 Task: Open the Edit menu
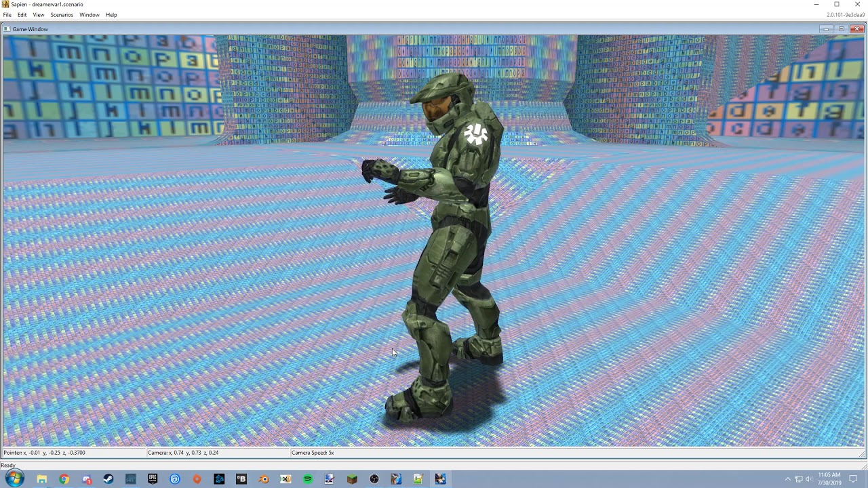point(22,15)
